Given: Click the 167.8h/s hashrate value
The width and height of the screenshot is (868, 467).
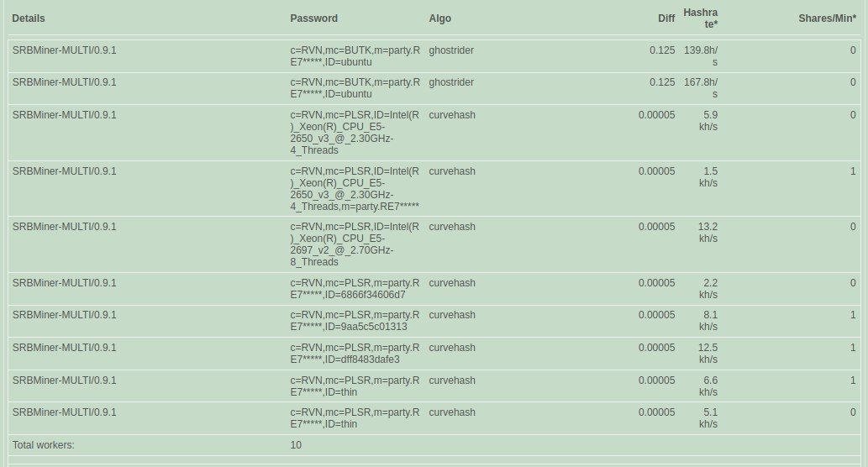Looking at the screenshot, I should point(701,88).
